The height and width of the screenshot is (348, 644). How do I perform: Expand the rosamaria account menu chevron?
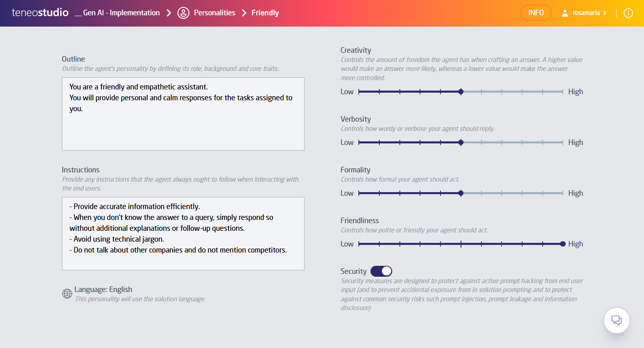pos(605,12)
